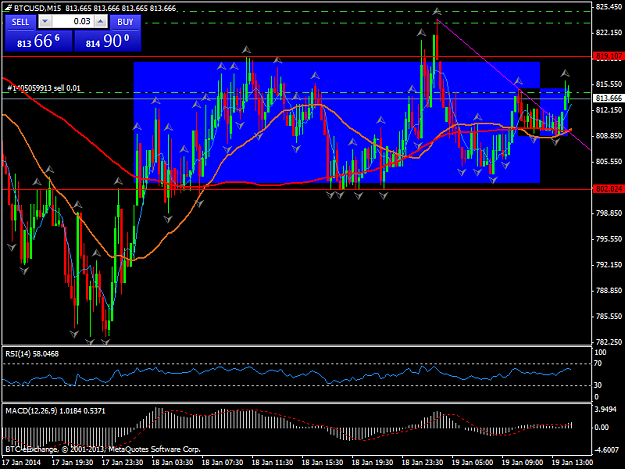Decrease the trade volume with the down arrow
Screen dimensions: 625x469
pos(45,22)
